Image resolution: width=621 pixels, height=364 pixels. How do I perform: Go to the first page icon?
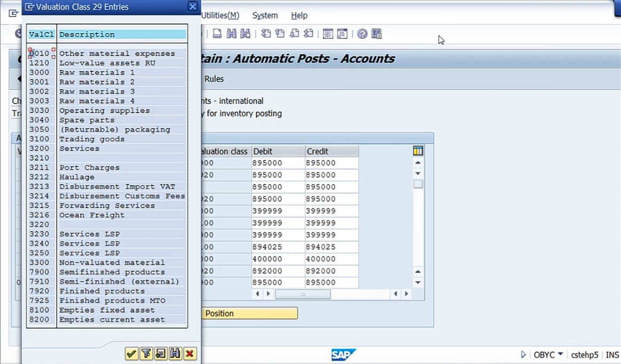(266, 34)
